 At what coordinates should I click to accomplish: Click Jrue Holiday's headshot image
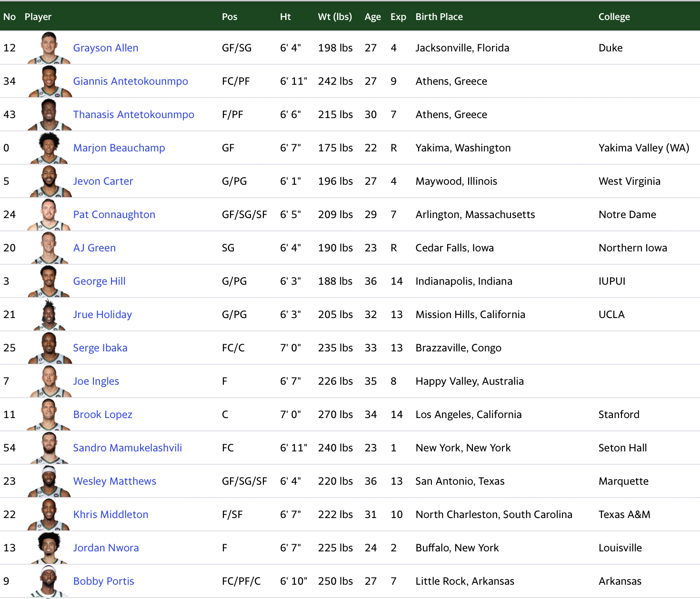(49, 314)
